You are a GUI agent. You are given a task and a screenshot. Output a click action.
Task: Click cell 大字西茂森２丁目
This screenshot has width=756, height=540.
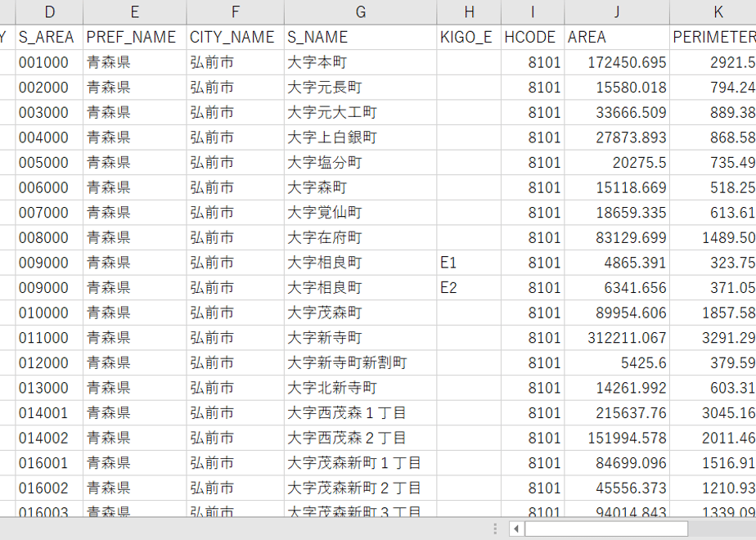(x=360, y=439)
